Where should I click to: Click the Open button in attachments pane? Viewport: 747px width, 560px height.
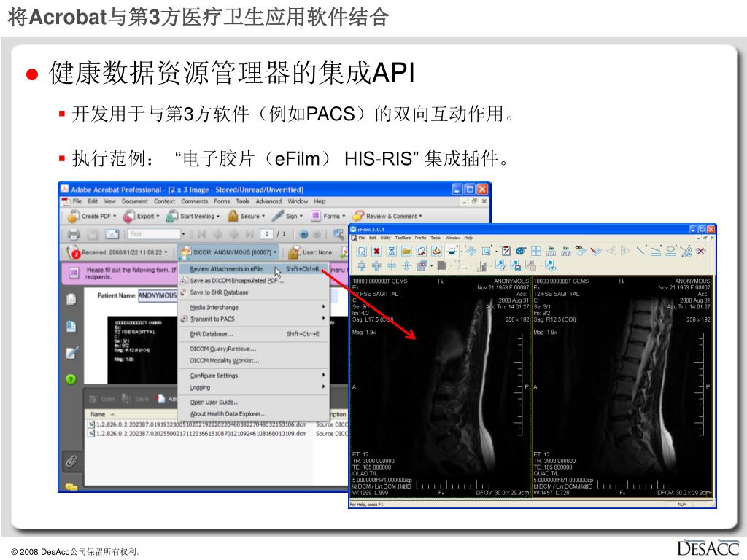(x=102, y=399)
